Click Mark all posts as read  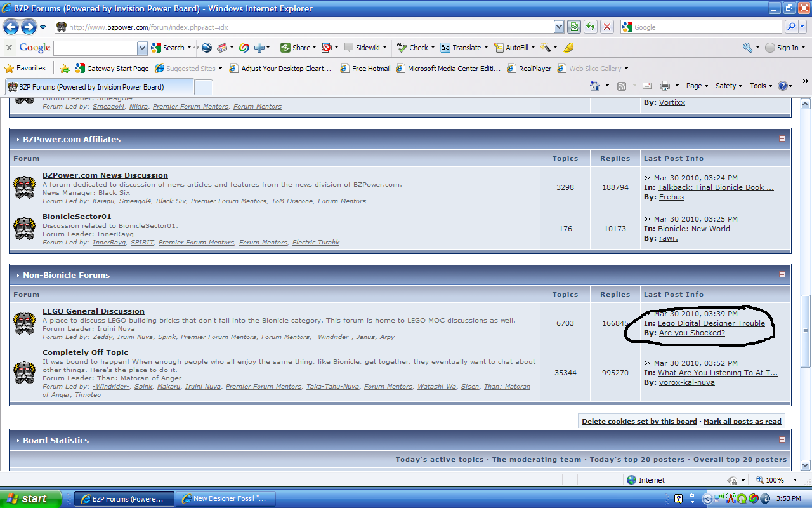742,422
